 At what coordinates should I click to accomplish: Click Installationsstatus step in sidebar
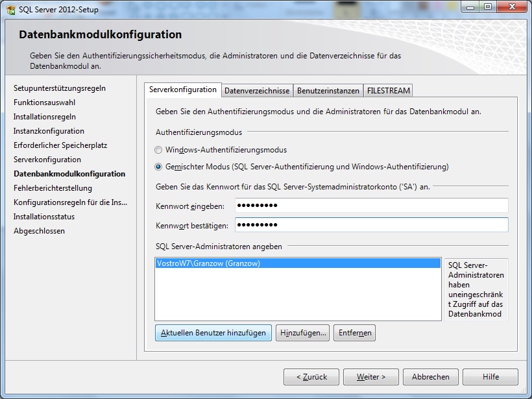coord(44,217)
